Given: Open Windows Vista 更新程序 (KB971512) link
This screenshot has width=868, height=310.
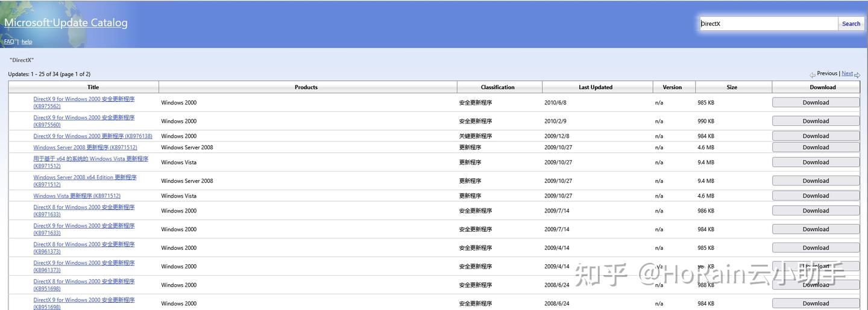Looking at the screenshot, I should pyautogui.click(x=77, y=196).
